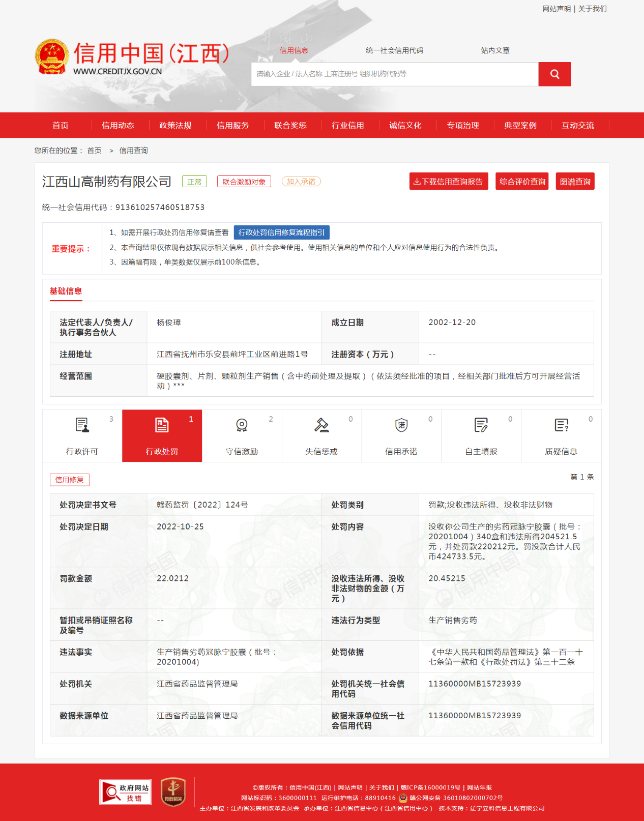Click the 守信激励 medal icon
Image resolution: width=644 pixels, height=821 pixels.
point(242,425)
